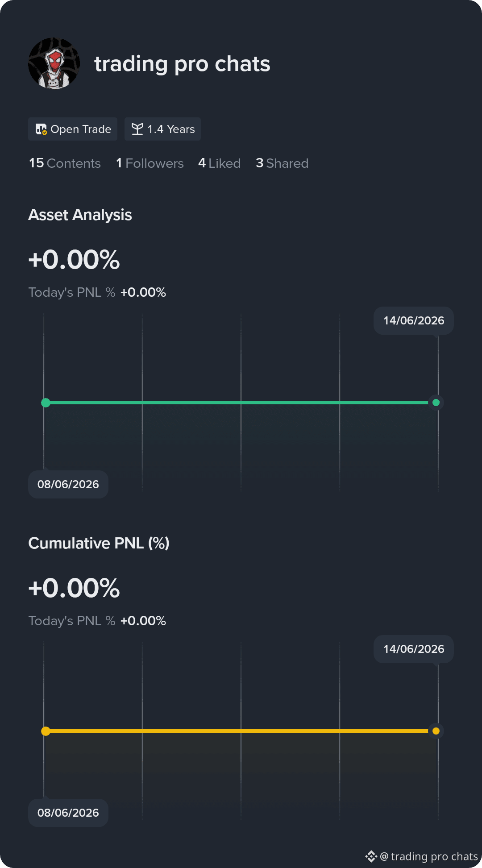The height and width of the screenshot is (868, 482).
Task: Select the Open Trade badge
Action: tap(73, 129)
